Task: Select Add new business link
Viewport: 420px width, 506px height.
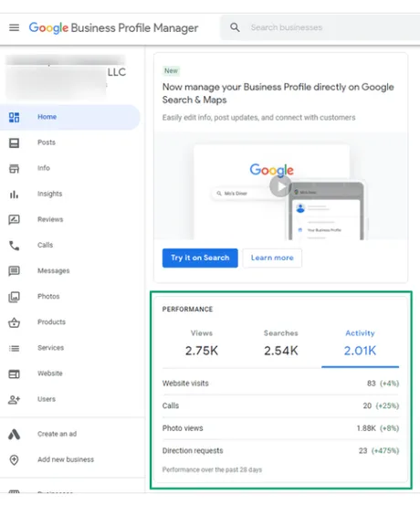Action: pos(66,459)
